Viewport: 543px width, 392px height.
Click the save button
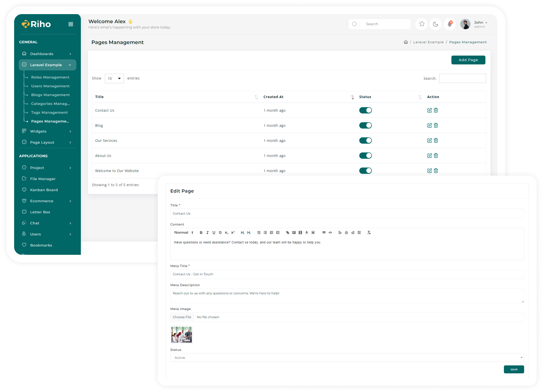tap(514, 369)
